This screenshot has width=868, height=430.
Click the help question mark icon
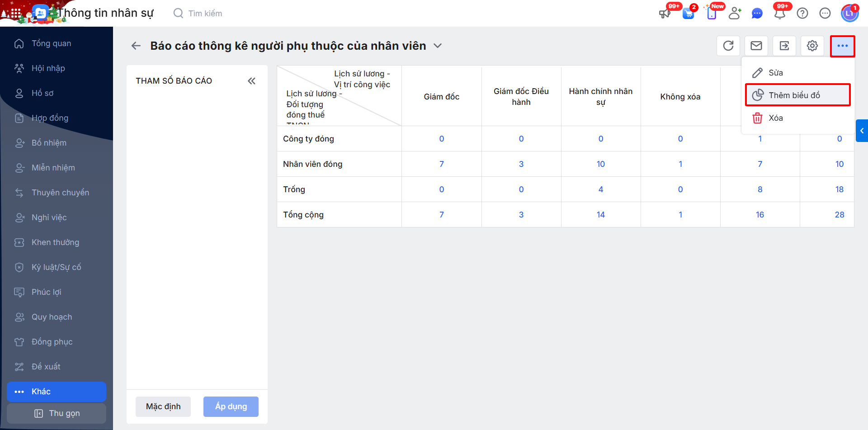[802, 14]
